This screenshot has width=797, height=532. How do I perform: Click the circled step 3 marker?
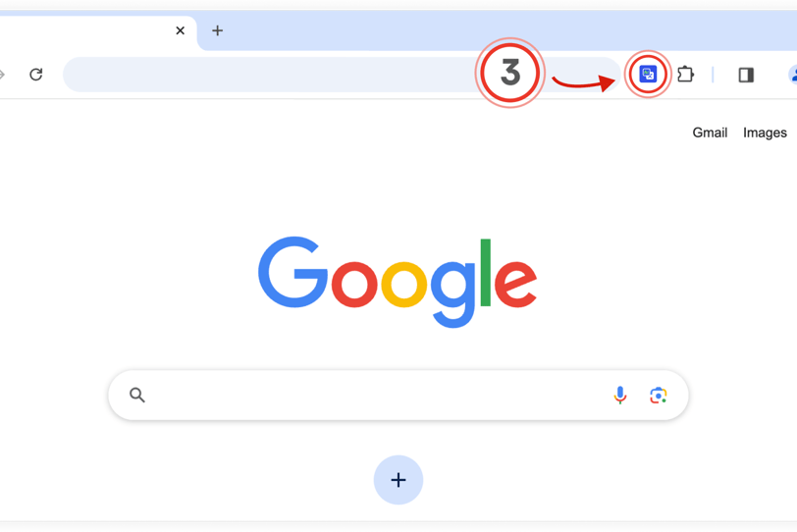point(509,73)
